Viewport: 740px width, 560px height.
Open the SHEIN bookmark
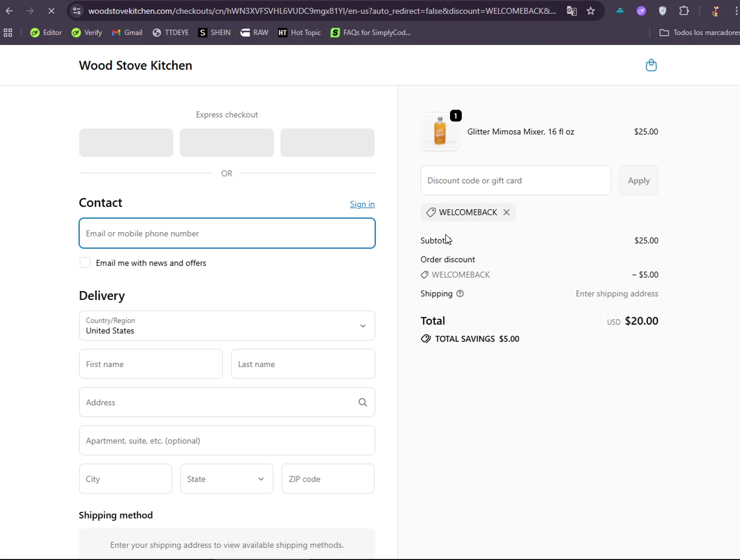215,33
